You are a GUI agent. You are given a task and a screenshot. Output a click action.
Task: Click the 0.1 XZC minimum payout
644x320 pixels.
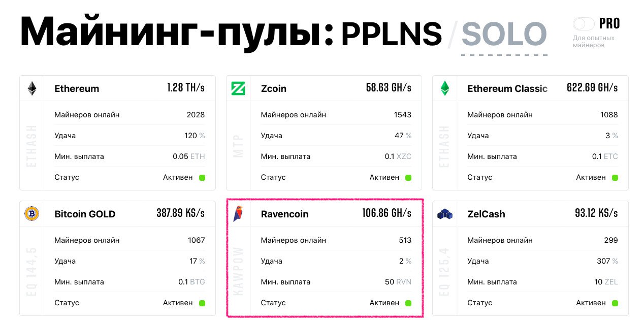398,156
